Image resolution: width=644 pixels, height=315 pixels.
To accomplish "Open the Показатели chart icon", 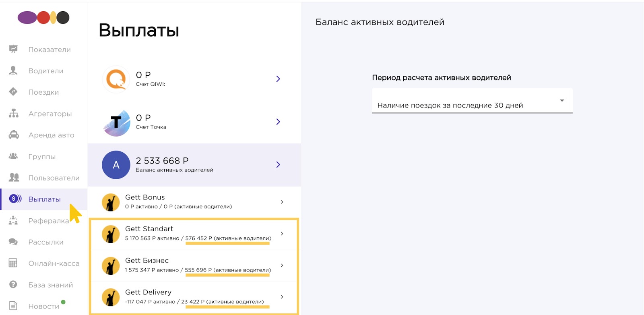I will point(13,49).
